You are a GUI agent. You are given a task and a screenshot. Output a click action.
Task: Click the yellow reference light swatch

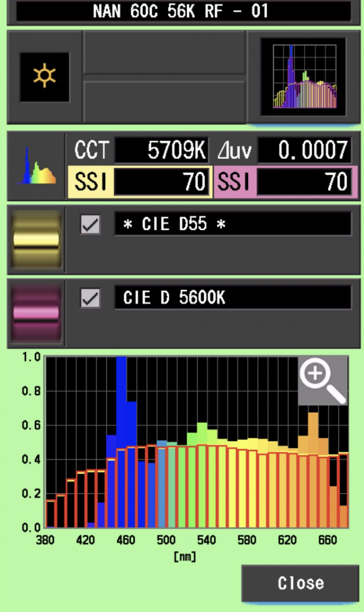pos(36,240)
